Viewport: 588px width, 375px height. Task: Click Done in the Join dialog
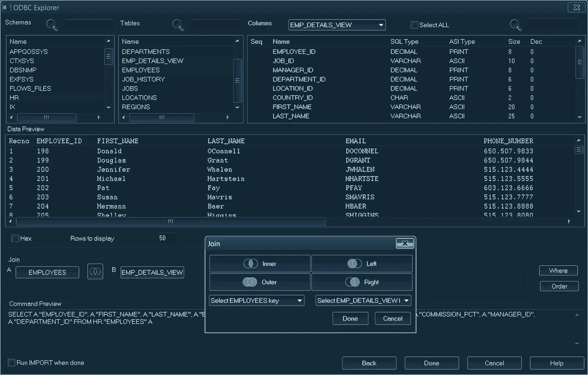click(x=350, y=318)
